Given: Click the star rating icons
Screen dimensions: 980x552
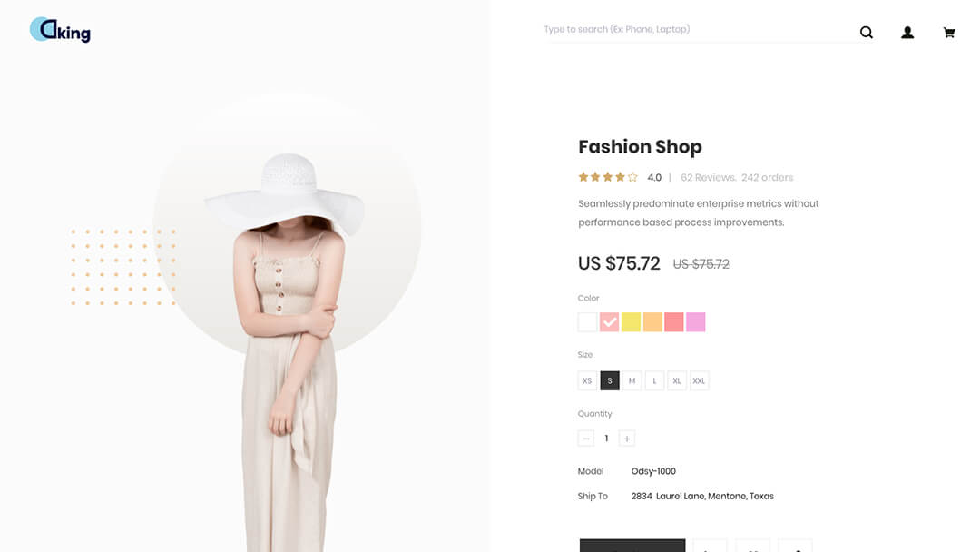Looking at the screenshot, I should coord(608,178).
